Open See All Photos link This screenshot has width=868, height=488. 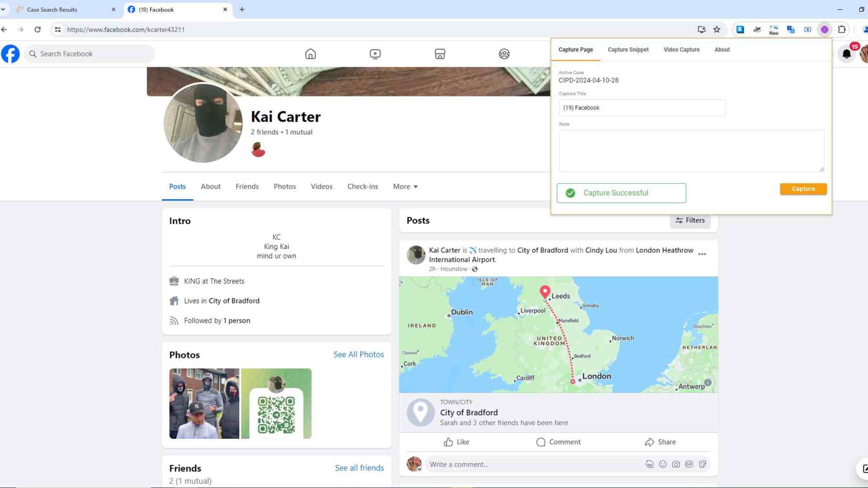pyautogui.click(x=359, y=354)
